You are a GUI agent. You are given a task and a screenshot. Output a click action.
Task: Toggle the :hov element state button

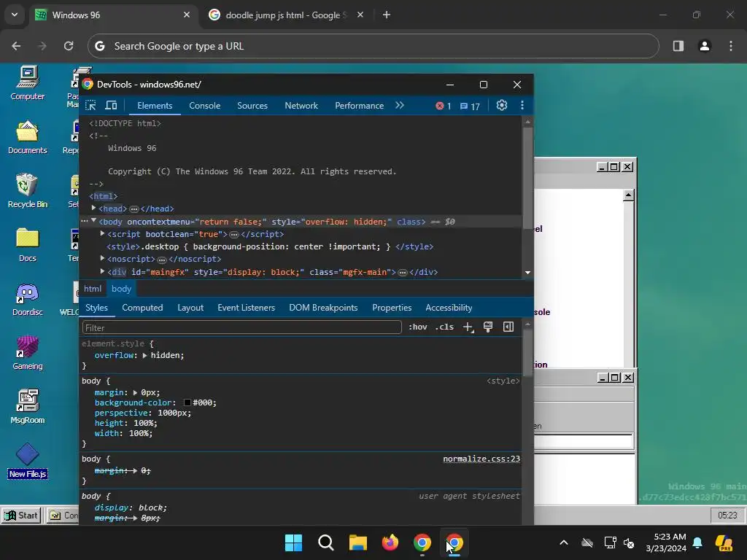pos(418,327)
